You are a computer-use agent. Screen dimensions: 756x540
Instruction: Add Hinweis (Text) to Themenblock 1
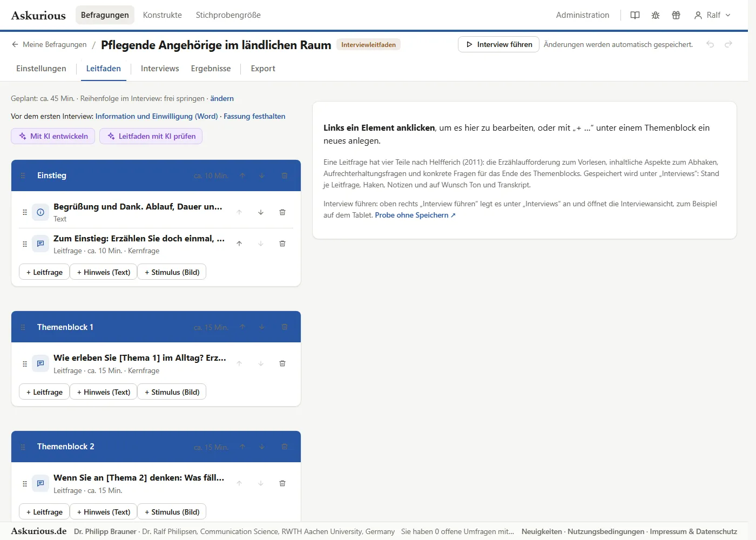(x=104, y=392)
